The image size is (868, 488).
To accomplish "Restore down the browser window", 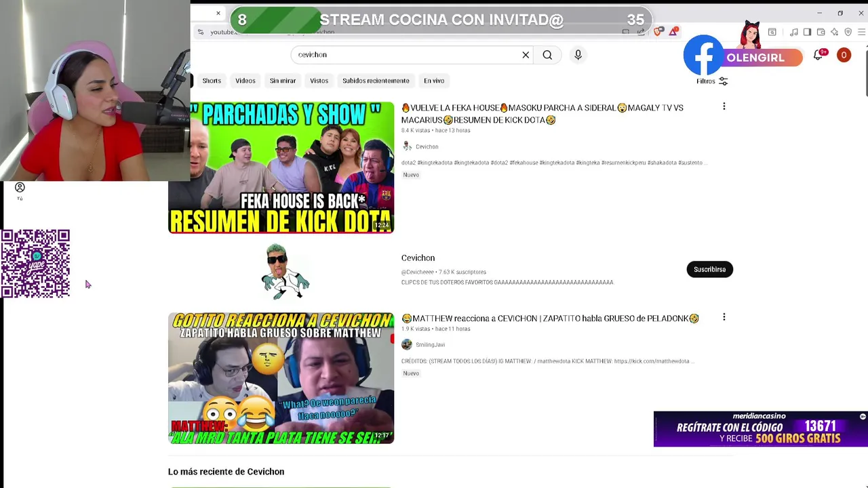I will [x=840, y=13].
